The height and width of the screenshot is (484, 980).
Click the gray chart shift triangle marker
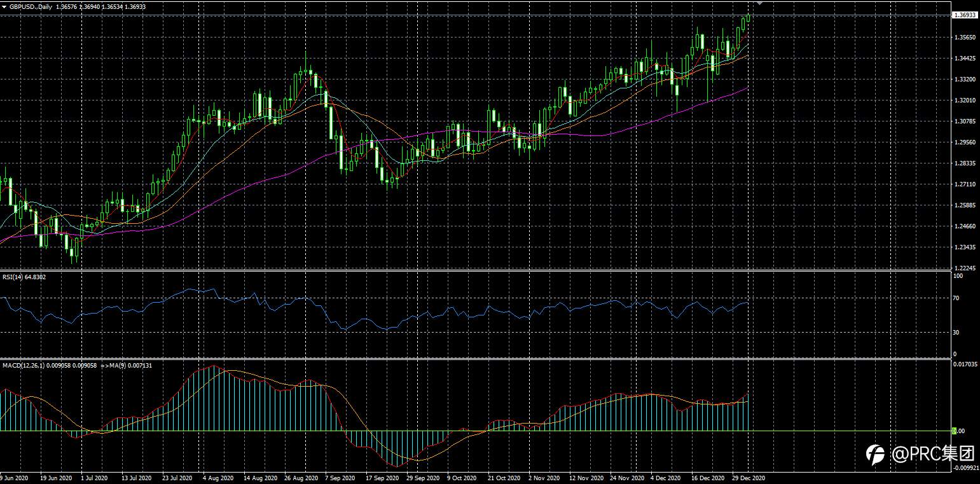[x=759, y=3]
